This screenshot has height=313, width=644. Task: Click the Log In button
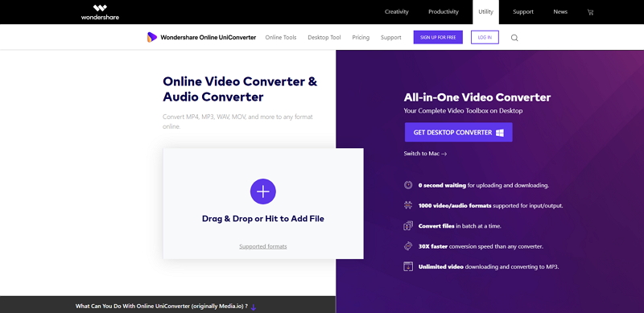(x=485, y=37)
